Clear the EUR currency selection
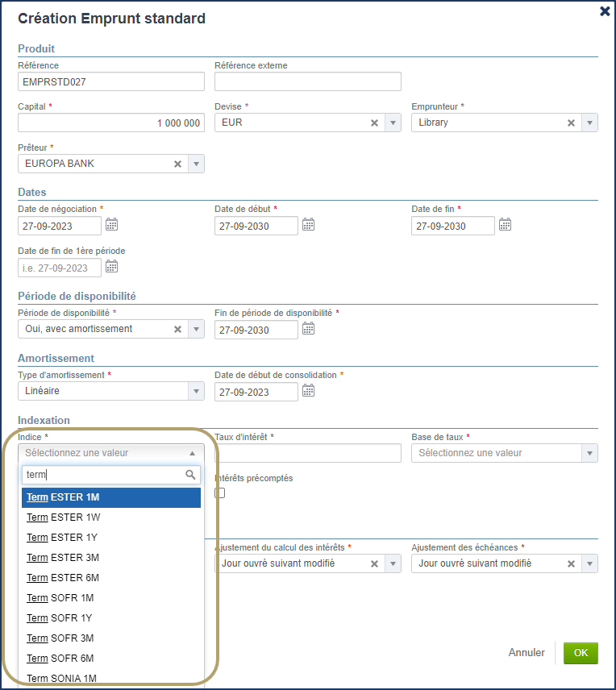Screen dimensions: 616x690 pyautogui.click(x=374, y=123)
